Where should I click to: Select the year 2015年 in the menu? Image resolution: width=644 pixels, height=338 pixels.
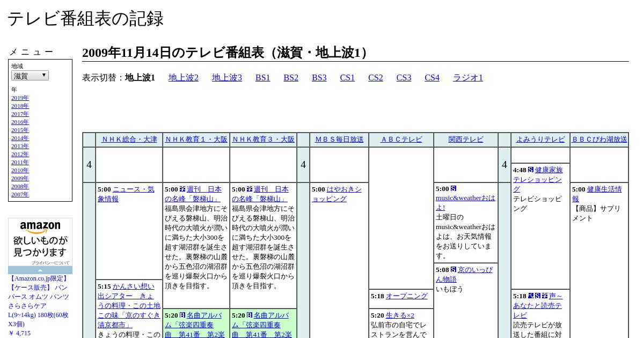(x=20, y=130)
